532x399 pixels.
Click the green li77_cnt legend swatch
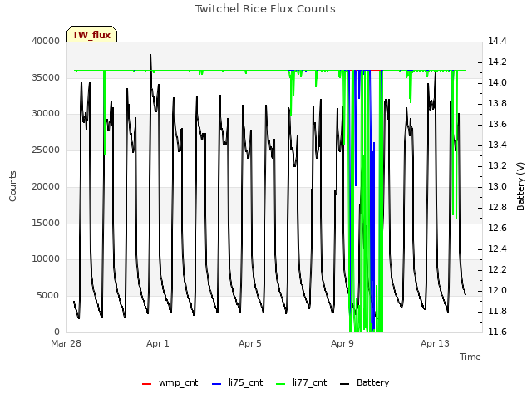(x=281, y=384)
